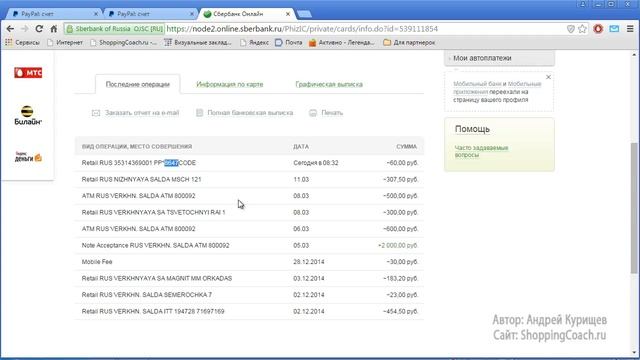Open Часто задаваемые вопросы help link
Image resolution: width=640 pixels, height=360 pixels.
coord(481,151)
